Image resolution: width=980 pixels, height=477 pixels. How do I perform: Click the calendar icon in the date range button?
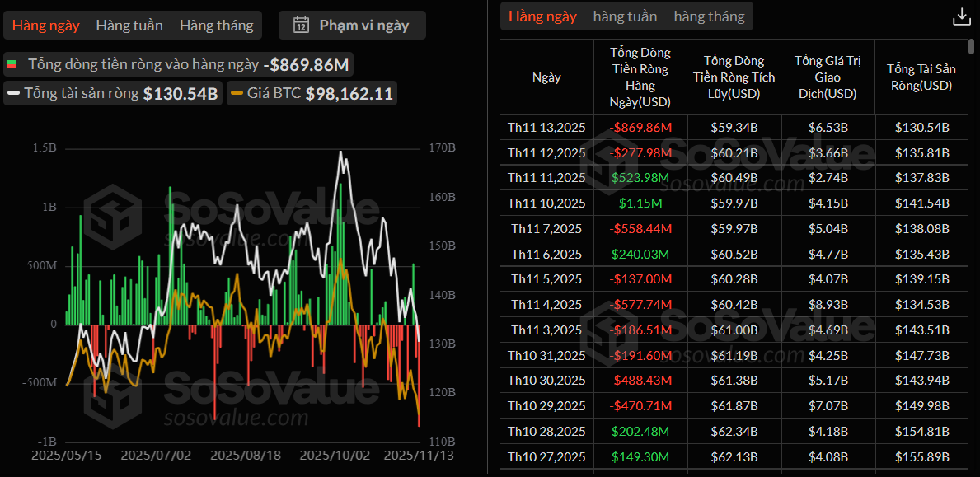[302, 25]
